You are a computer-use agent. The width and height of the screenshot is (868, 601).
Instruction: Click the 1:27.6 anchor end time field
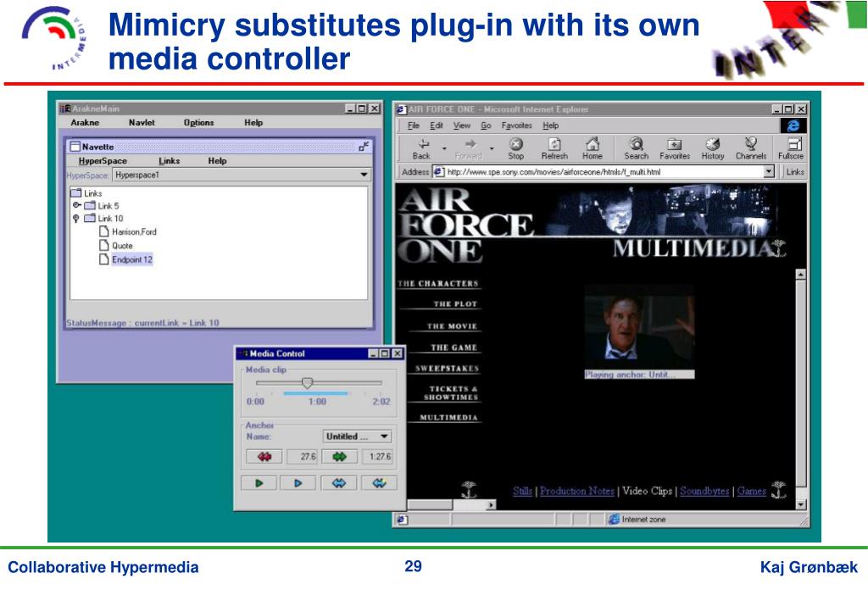pos(377,457)
